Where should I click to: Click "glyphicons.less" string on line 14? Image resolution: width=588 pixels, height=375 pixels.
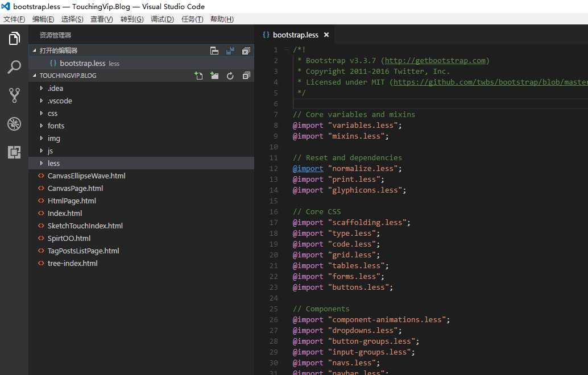[x=365, y=190]
